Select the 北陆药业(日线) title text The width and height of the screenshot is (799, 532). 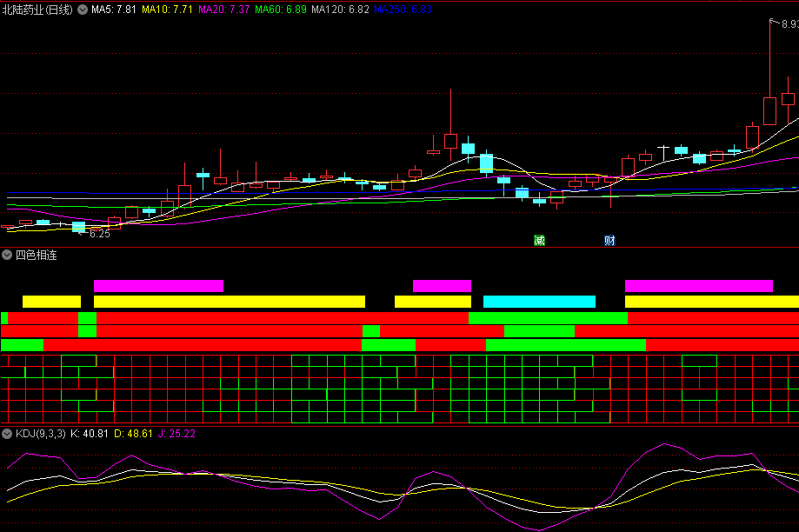[x=37, y=10]
